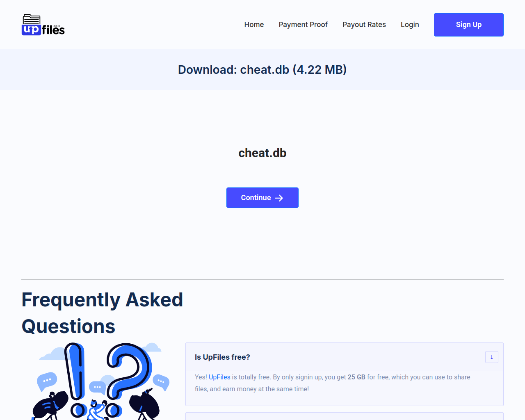Click the cheat.db file name text
Viewport: 525px width, 420px height.
tap(262, 153)
